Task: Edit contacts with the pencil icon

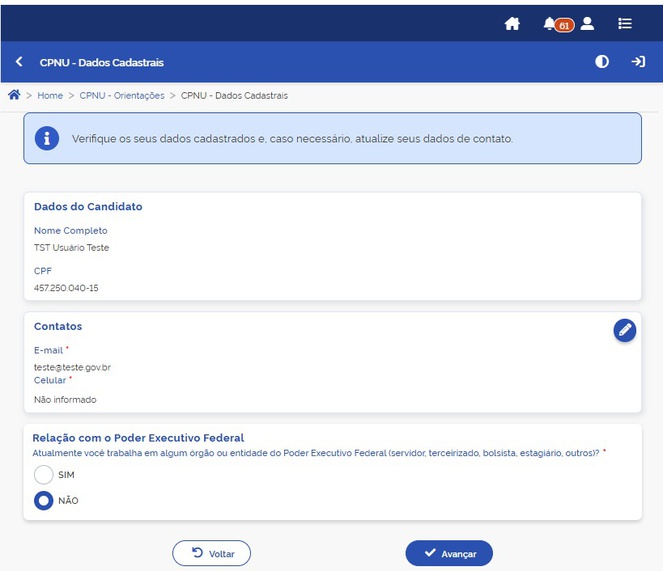Action: tap(625, 330)
